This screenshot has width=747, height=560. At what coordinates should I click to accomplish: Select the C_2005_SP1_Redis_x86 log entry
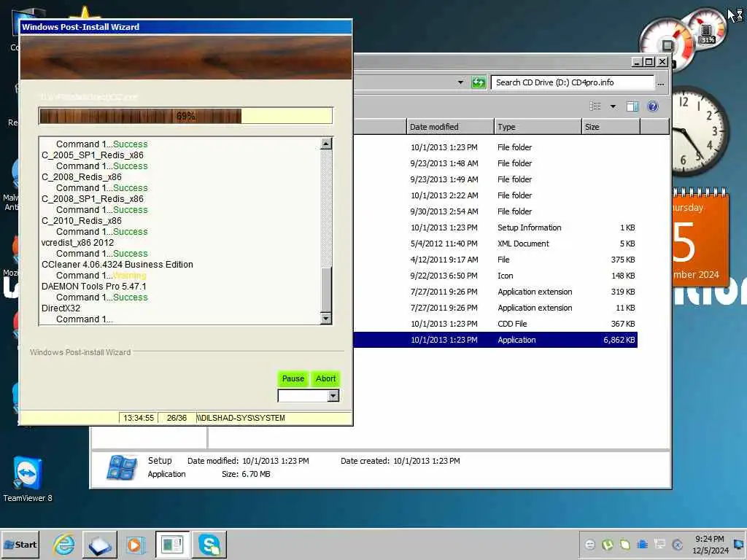[93, 155]
